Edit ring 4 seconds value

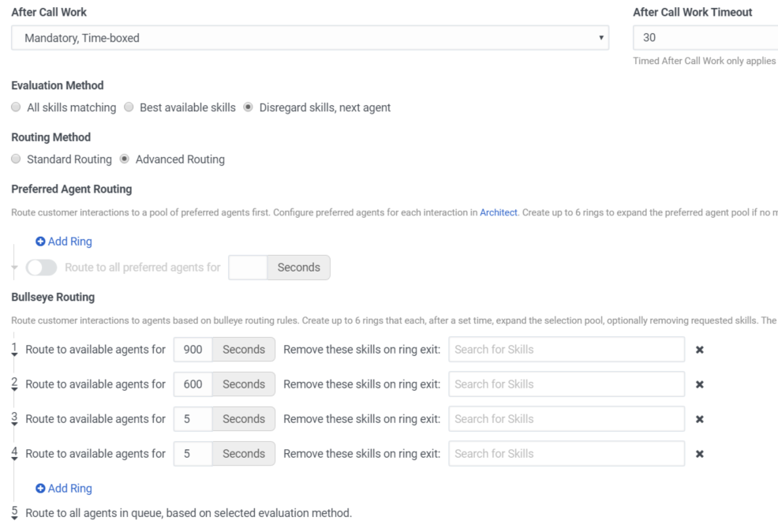pyautogui.click(x=193, y=454)
